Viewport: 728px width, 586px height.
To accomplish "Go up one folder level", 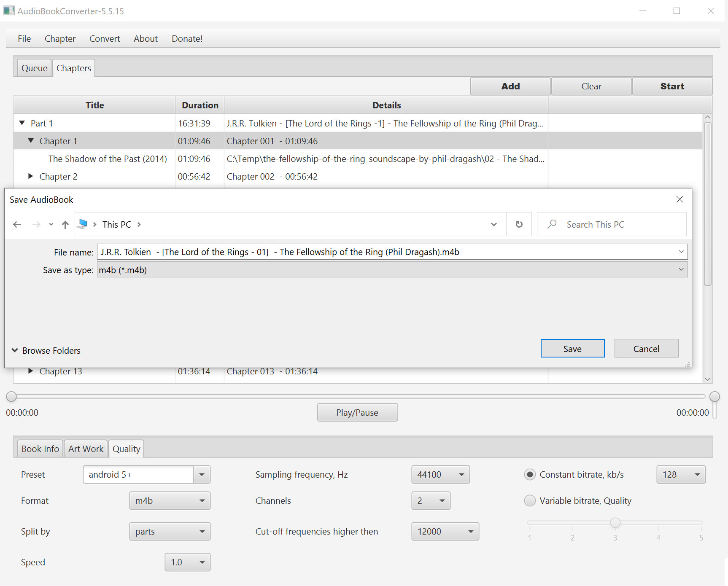I will tap(65, 224).
